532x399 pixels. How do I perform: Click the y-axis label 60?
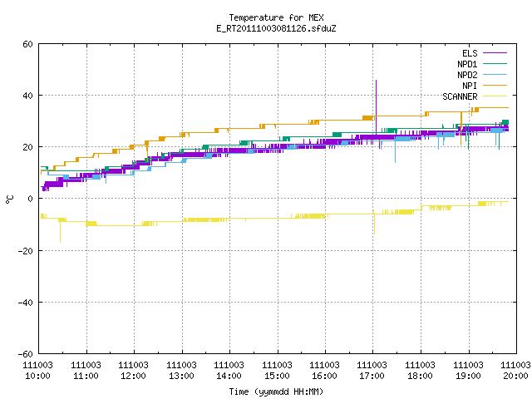27,44
